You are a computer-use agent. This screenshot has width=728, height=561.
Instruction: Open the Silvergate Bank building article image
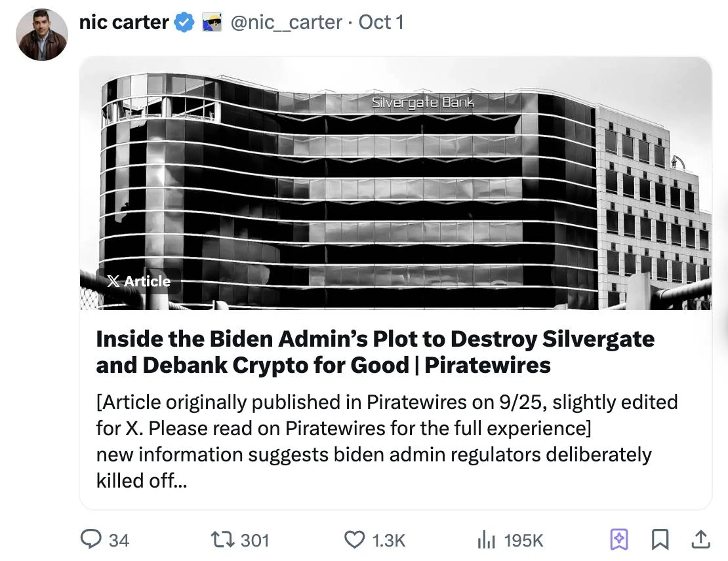pos(395,184)
